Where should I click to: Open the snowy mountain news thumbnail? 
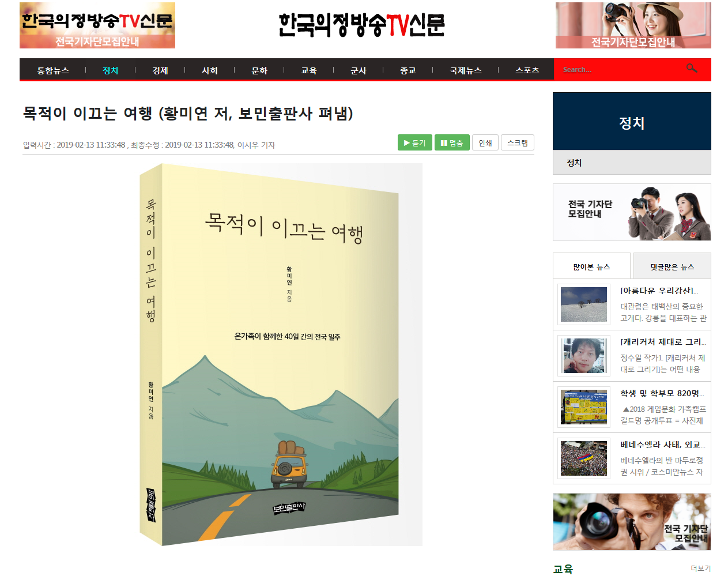click(x=584, y=304)
